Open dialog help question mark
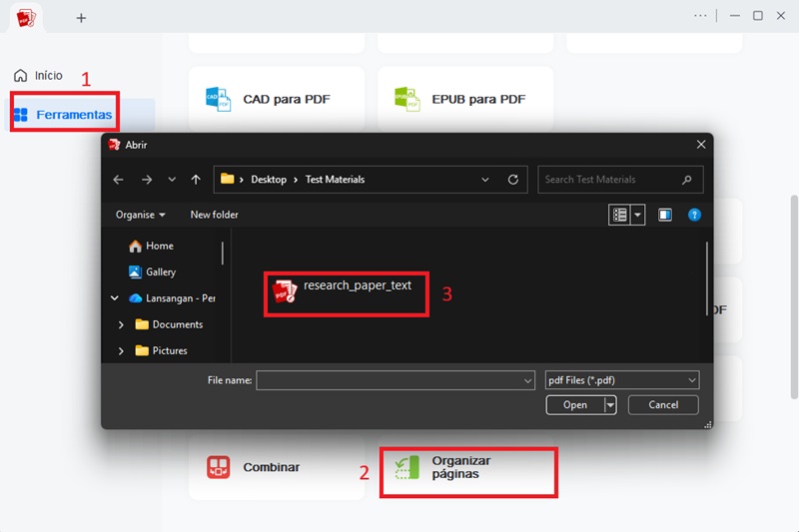The height and width of the screenshot is (532, 799). [x=694, y=215]
